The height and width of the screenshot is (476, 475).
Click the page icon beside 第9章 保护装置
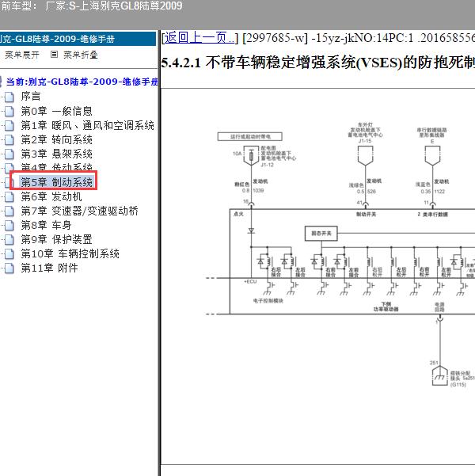(x=9, y=239)
